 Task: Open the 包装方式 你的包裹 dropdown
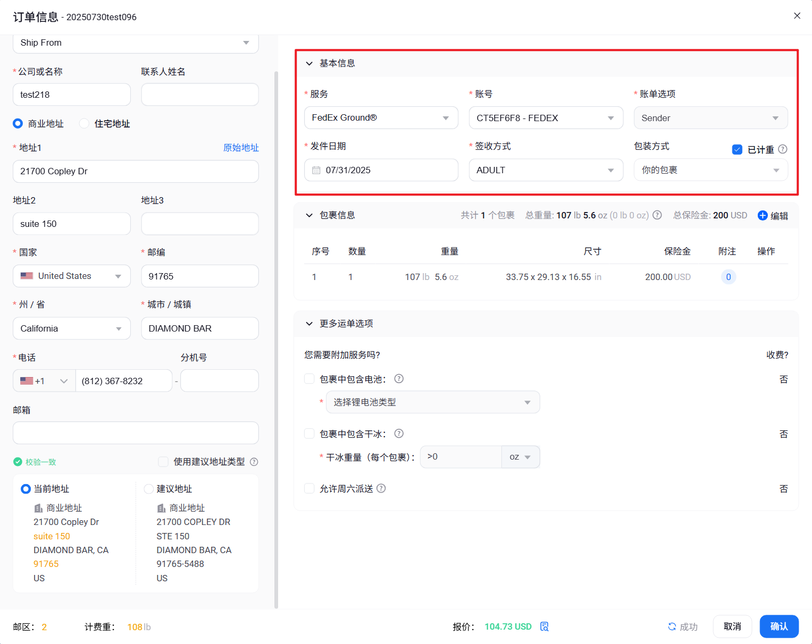click(711, 170)
